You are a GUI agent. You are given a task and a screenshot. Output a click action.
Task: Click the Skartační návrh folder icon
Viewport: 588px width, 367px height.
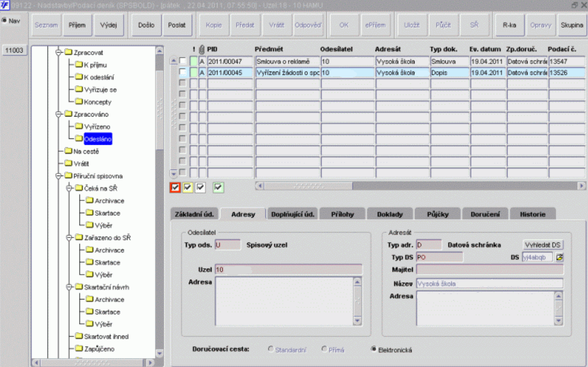pos(79,287)
